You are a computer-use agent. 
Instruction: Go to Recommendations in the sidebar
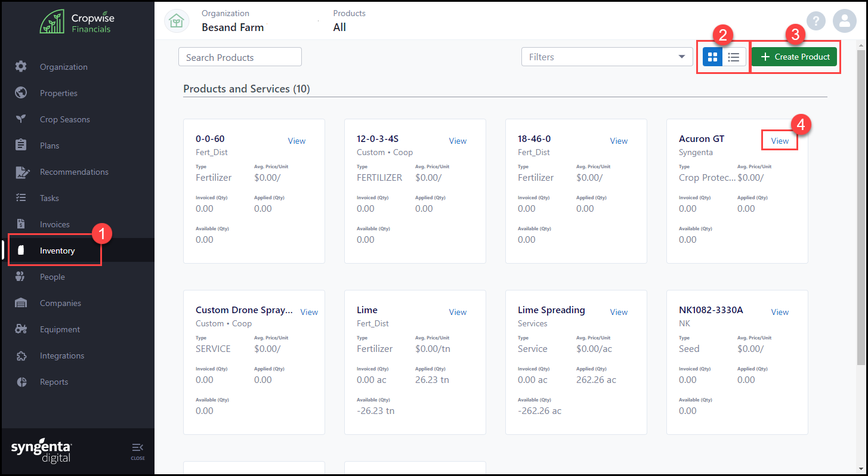(74, 172)
